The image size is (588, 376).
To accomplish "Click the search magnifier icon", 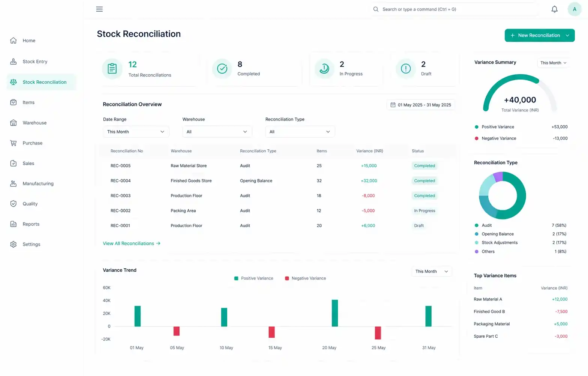I will pos(376,9).
